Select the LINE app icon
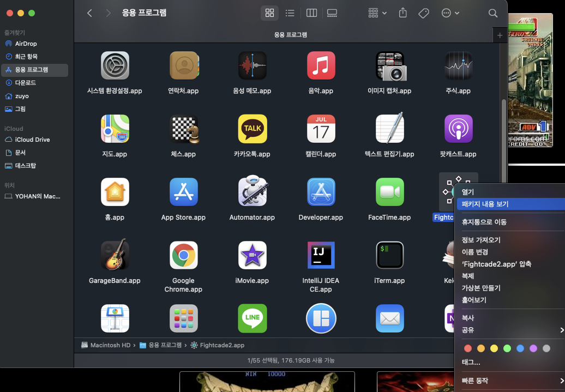565x392 pixels. pyautogui.click(x=252, y=318)
